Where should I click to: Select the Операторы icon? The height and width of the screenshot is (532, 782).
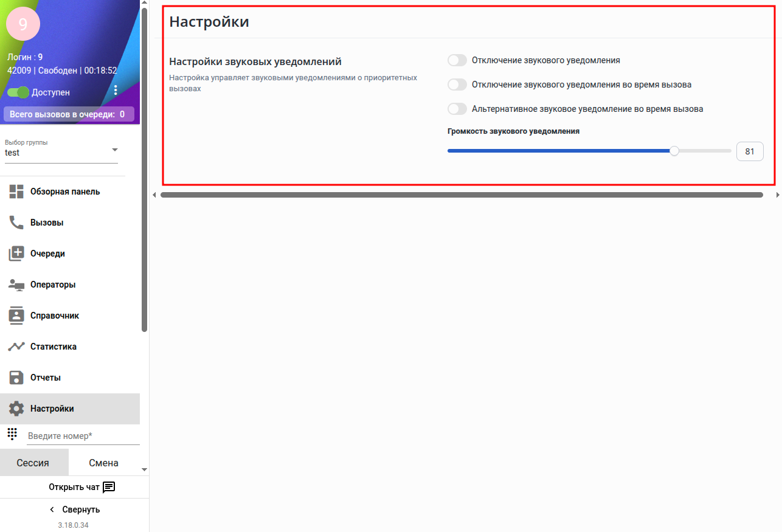coord(16,285)
